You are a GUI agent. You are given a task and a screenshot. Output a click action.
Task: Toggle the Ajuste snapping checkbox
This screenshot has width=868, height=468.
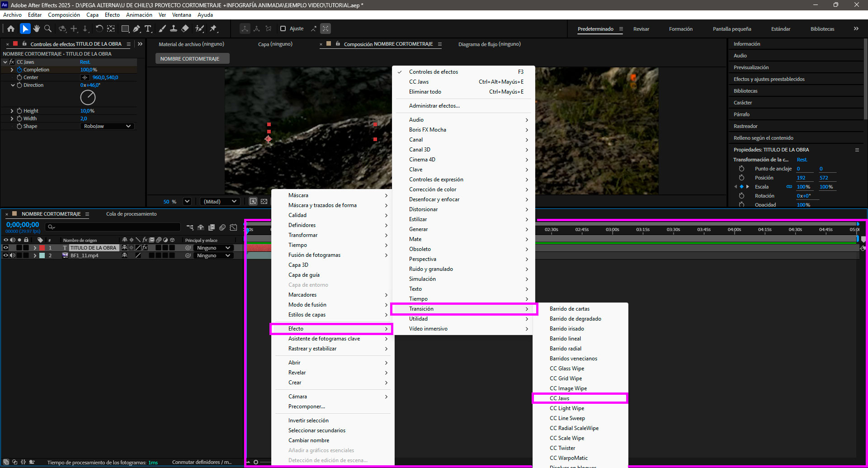tap(283, 28)
